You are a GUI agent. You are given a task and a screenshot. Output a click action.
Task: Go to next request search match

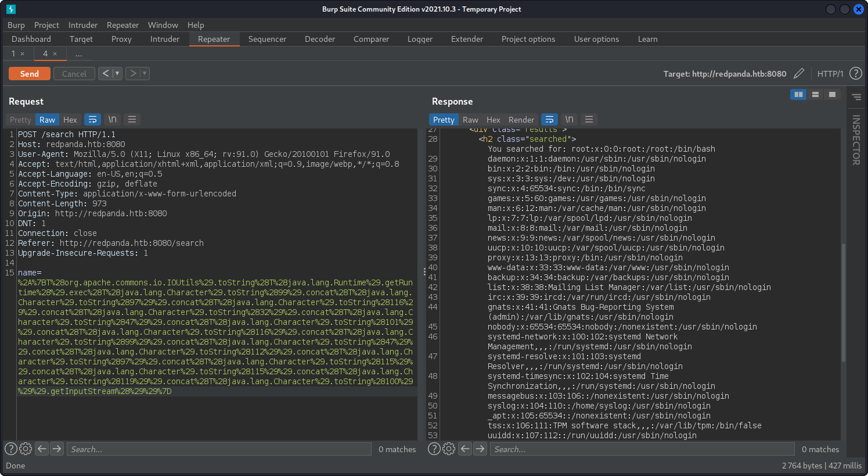pos(57,449)
